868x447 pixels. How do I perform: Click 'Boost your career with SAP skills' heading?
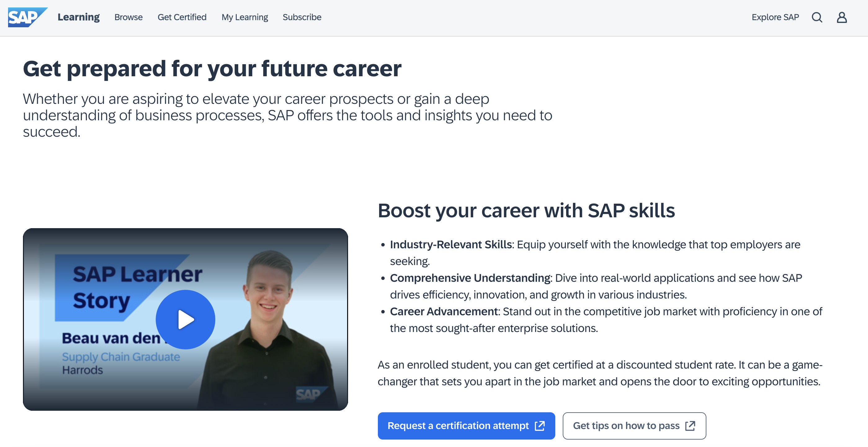526,210
